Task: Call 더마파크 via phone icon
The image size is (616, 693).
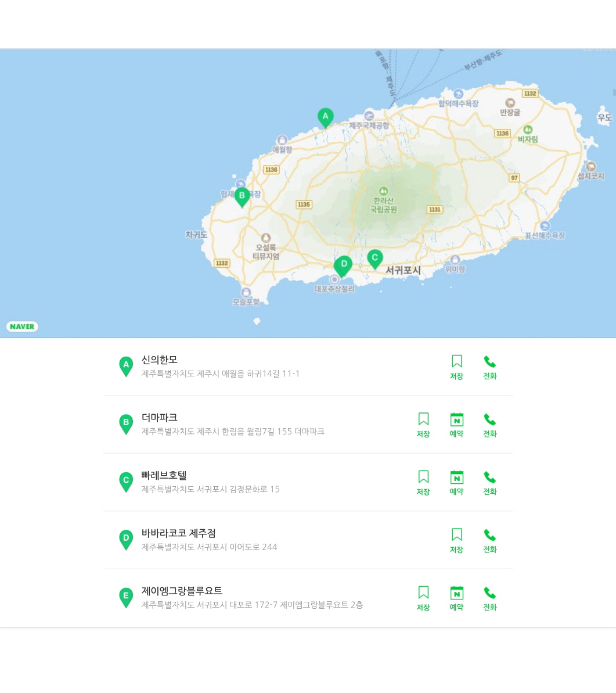Action: 489,425
